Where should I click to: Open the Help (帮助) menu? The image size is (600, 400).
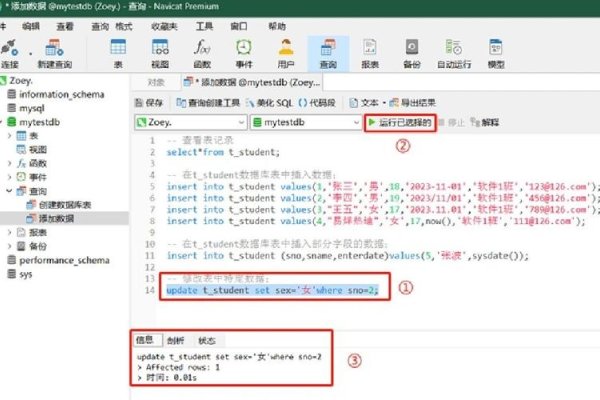click(277, 26)
